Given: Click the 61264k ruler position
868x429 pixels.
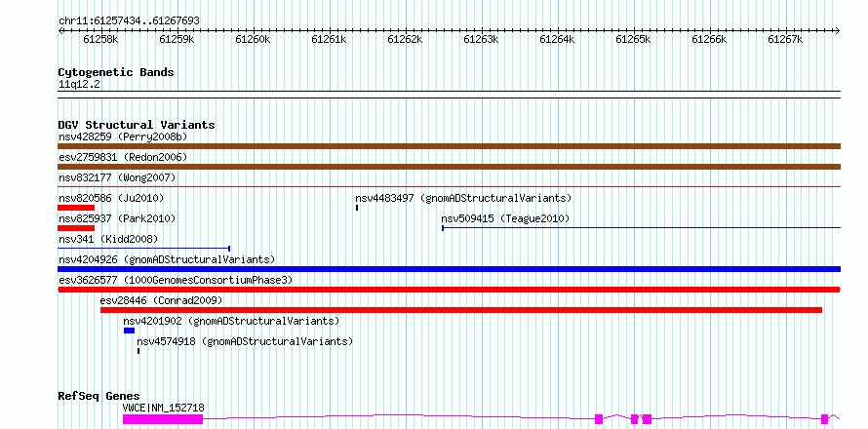Looking at the screenshot, I should click(557, 39).
